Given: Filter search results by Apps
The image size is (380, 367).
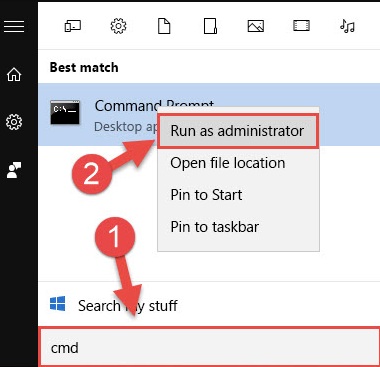Looking at the screenshot, I should coord(72,26).
